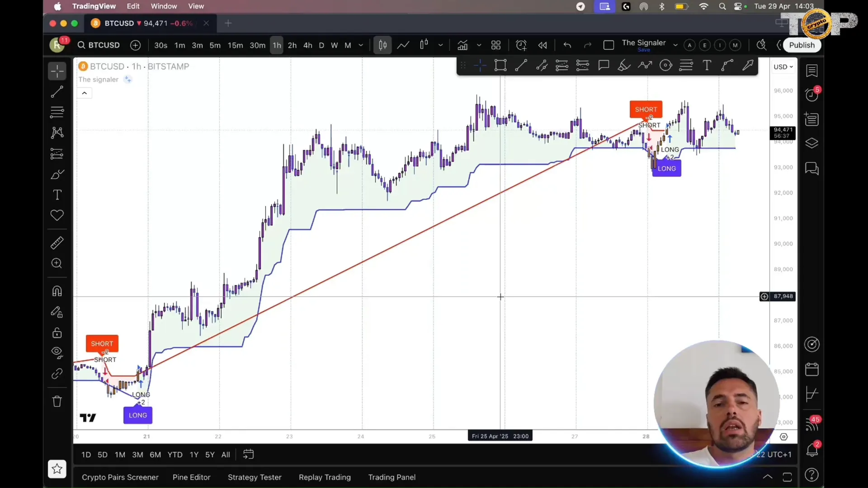
Task: Set chart range to YTD
Action: pyautogui.click(x=175, y=455)
